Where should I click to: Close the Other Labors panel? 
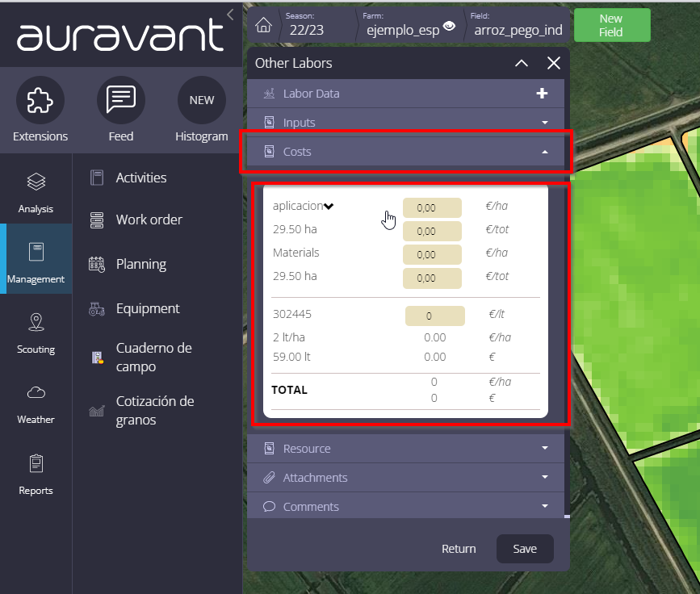(x=554, y=64)
